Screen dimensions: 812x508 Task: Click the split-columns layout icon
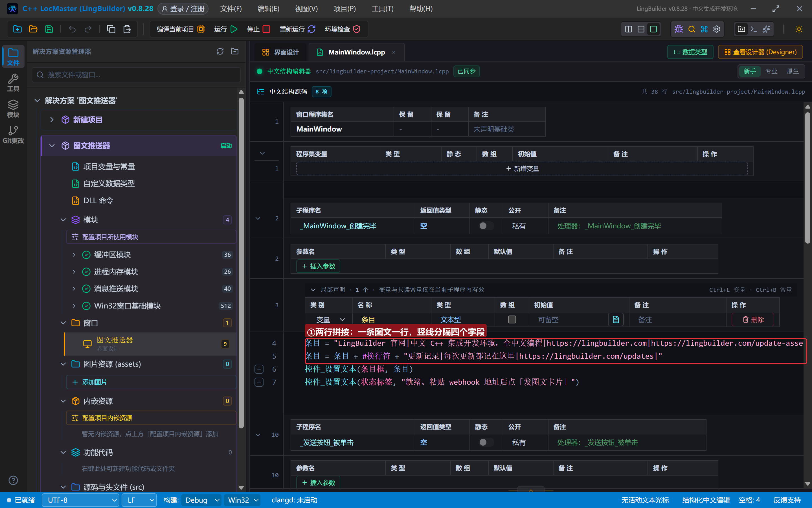pyautogui.click(x=629, y=29)
